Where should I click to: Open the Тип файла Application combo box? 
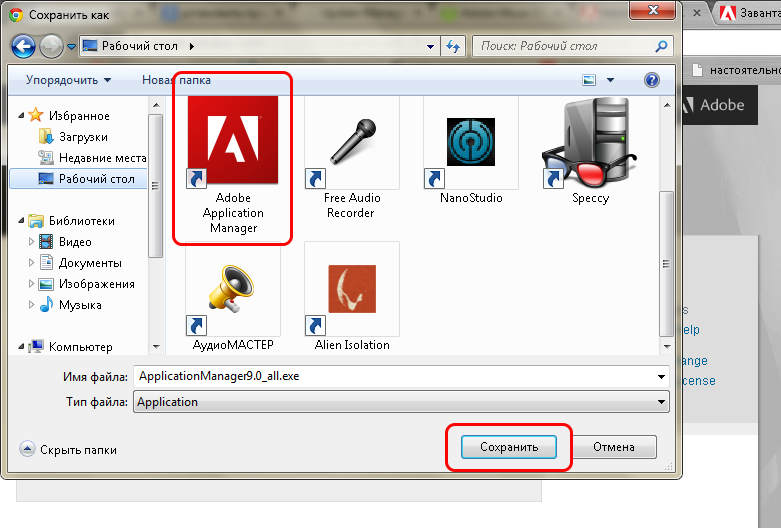(x=401, y=401)
